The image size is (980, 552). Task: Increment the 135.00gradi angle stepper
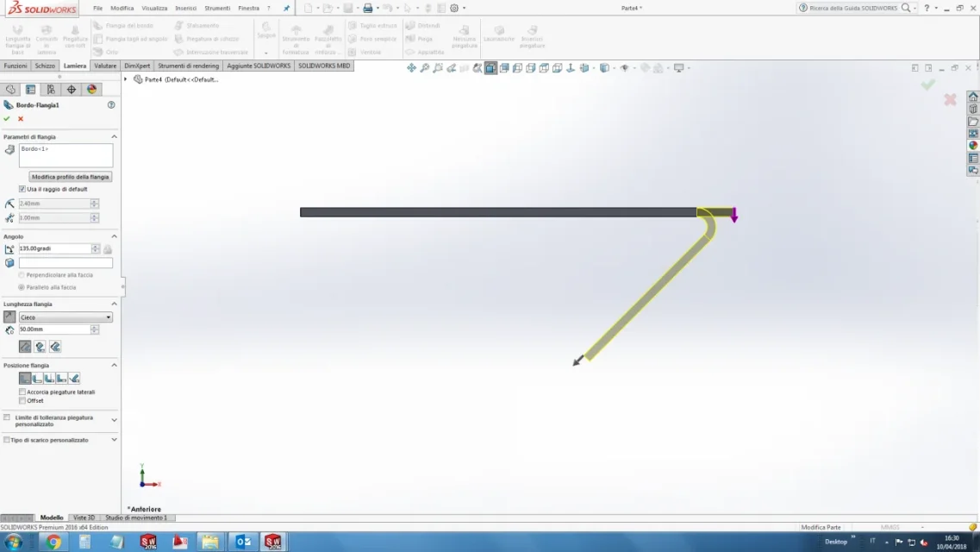click(x=95, y=247)
